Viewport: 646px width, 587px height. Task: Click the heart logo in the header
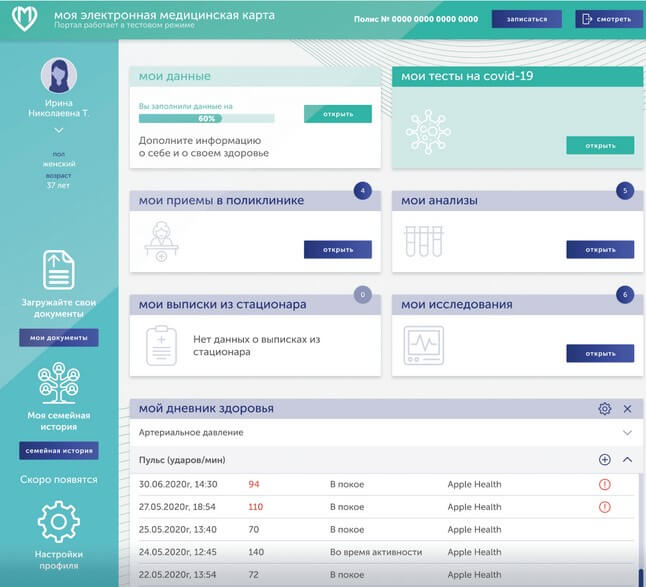(x=22, y=19)
